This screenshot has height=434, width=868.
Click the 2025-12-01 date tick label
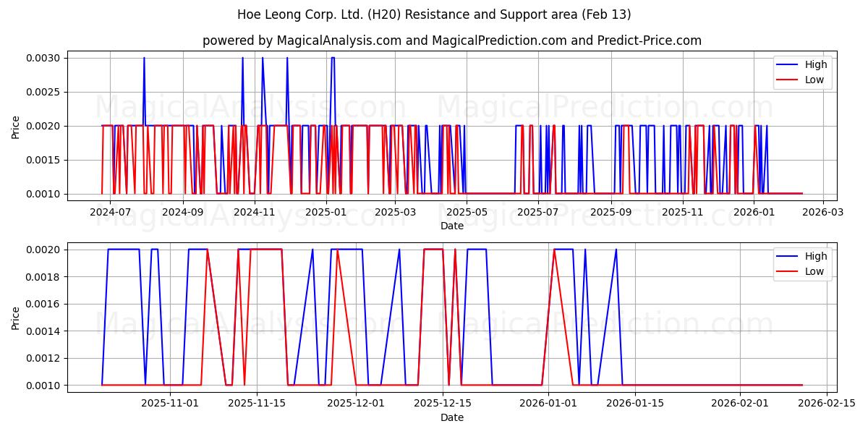(355, 404)
